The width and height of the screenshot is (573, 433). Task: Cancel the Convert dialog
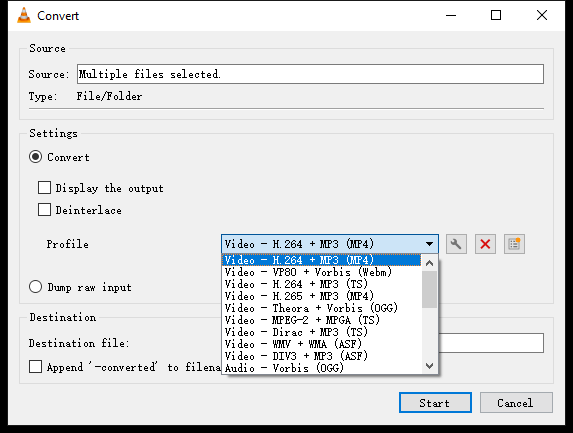pos(516,403)
